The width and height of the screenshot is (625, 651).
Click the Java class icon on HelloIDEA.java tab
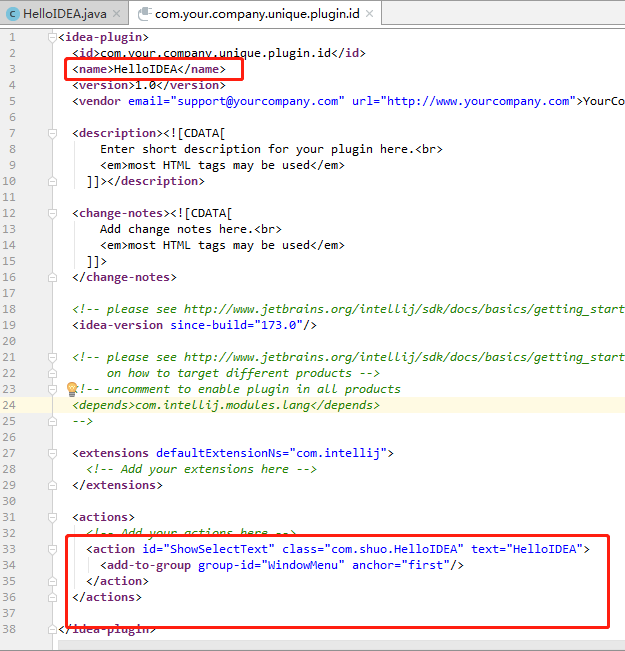click(x=12, y=14)
